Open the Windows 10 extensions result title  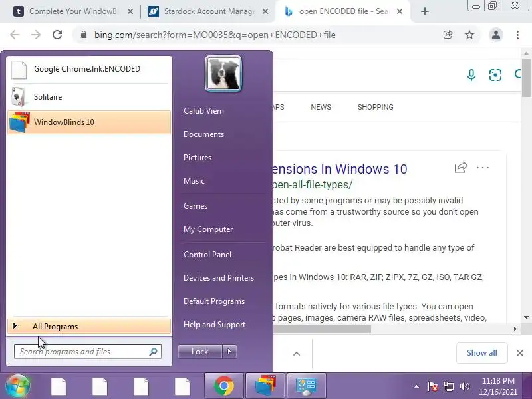(x=340, y=169)
